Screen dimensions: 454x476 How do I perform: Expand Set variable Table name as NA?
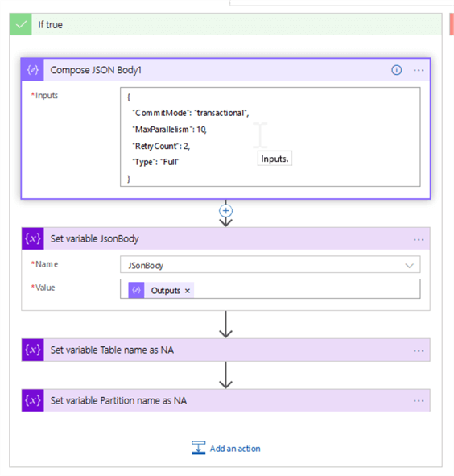(x=225, y=350)
